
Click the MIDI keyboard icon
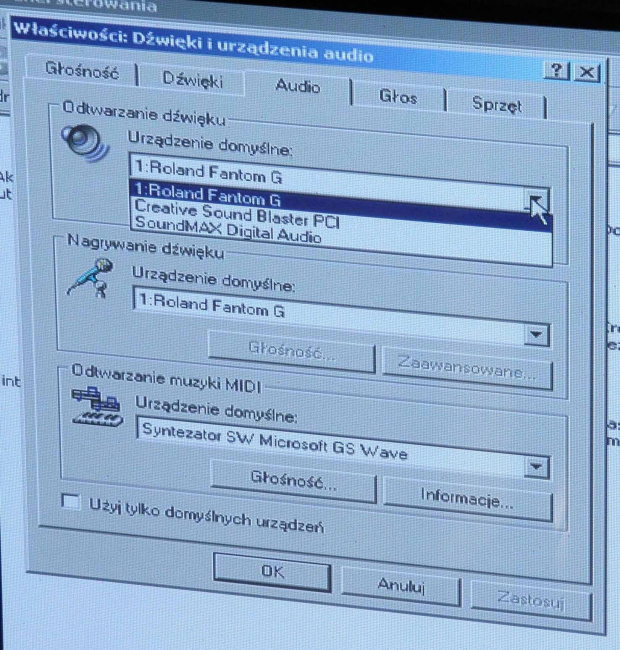pyautogui.click(x=97, y=406)
